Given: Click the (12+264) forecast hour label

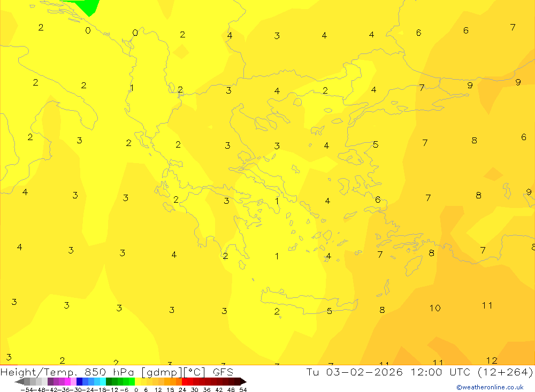Looking at the screenshot, I should (505, 372).
